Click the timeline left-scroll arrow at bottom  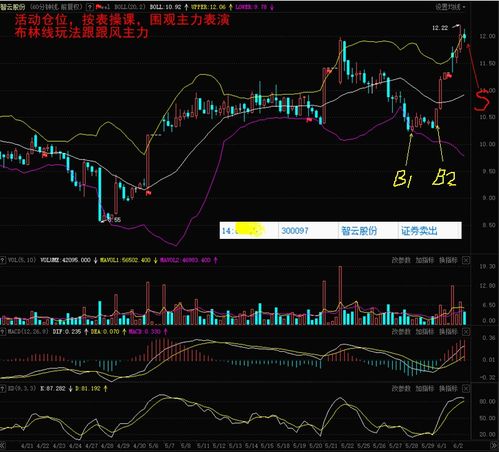pyautogui.click(x=3, y=446)
